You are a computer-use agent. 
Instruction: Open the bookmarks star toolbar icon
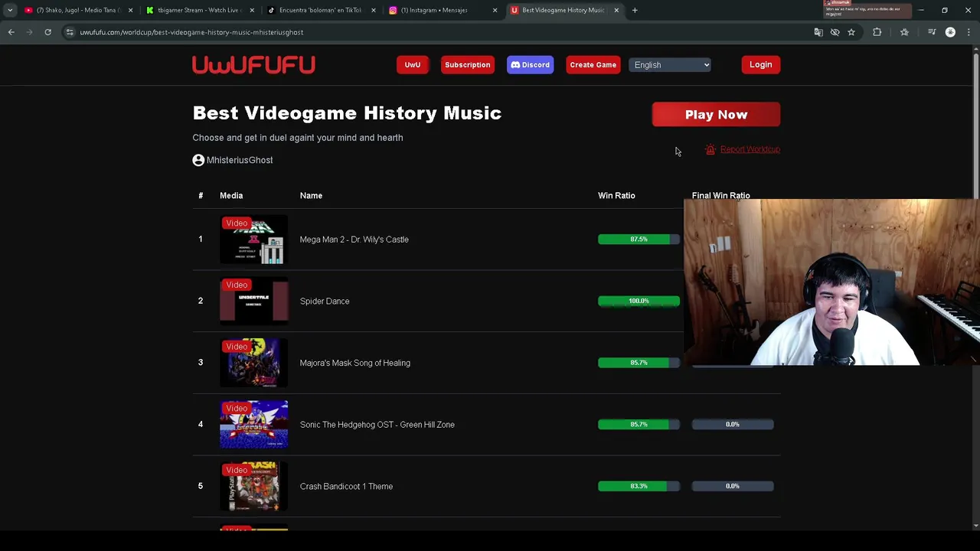coord(904,32)
